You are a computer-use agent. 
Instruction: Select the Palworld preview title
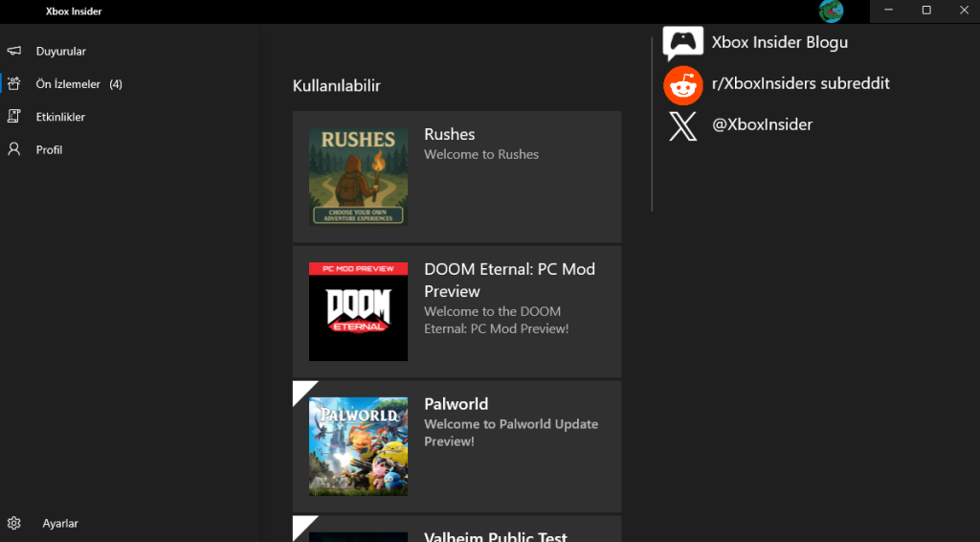(x=457, y=404)
